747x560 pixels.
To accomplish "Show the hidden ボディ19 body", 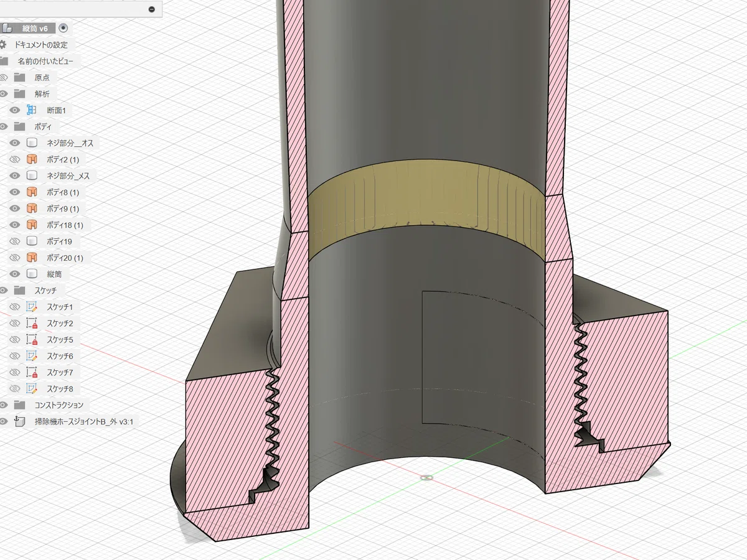I will tap(16, 241).
